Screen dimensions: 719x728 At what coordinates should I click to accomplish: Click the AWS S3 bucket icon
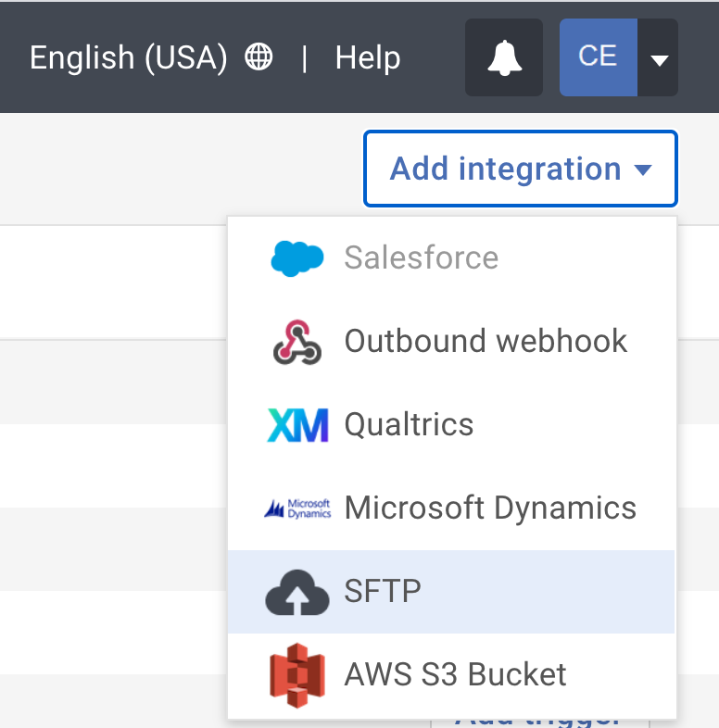297,675
